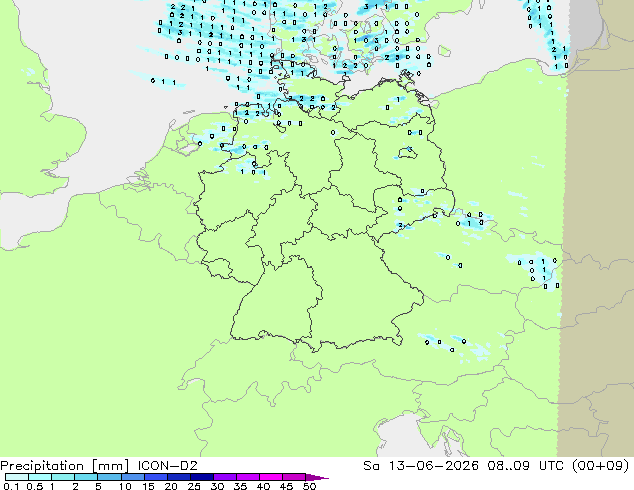Image resolution: width=634 pixels, height=490 pixels.
Task: Click the 5–10 mm legend color swatch
Action: coord(110,477)
